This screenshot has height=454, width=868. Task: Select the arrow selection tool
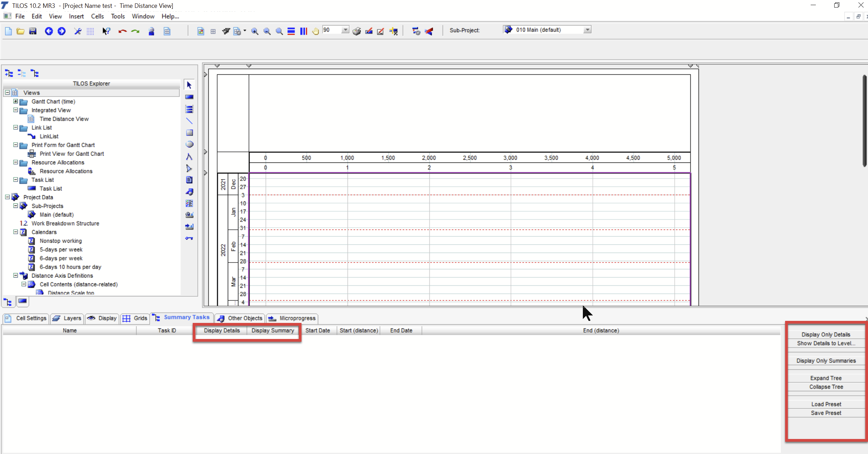click(x=189, y=84)
